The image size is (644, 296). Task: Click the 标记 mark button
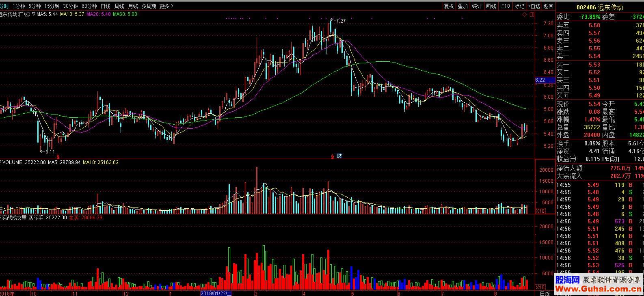[x=519, y=6]
